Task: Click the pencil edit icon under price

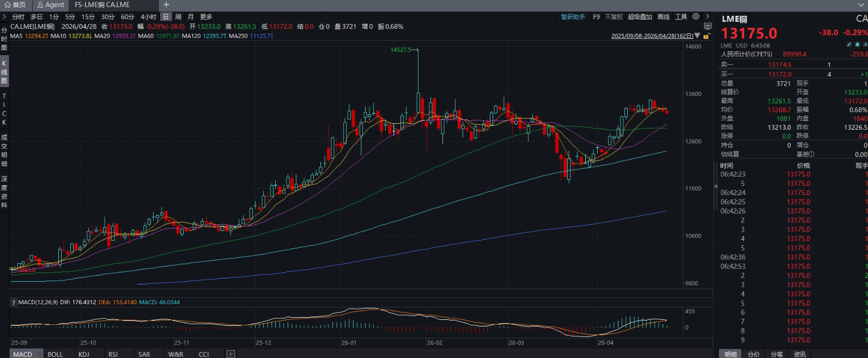Action: (x=848, y=45)
